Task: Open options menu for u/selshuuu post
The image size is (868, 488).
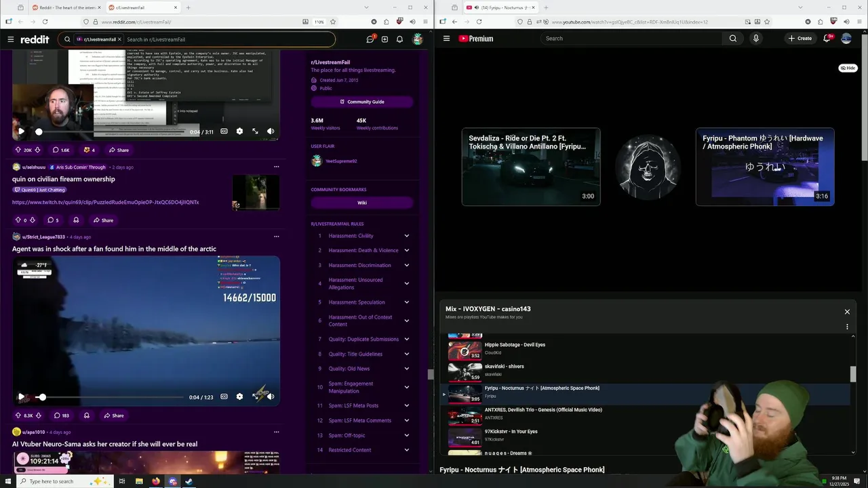Action: pos(276,167)
